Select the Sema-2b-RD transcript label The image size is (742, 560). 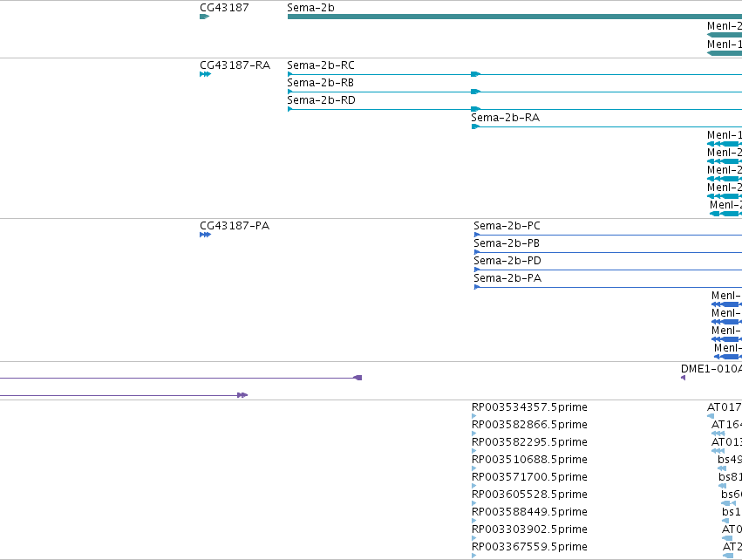click(x=321, y=100)
